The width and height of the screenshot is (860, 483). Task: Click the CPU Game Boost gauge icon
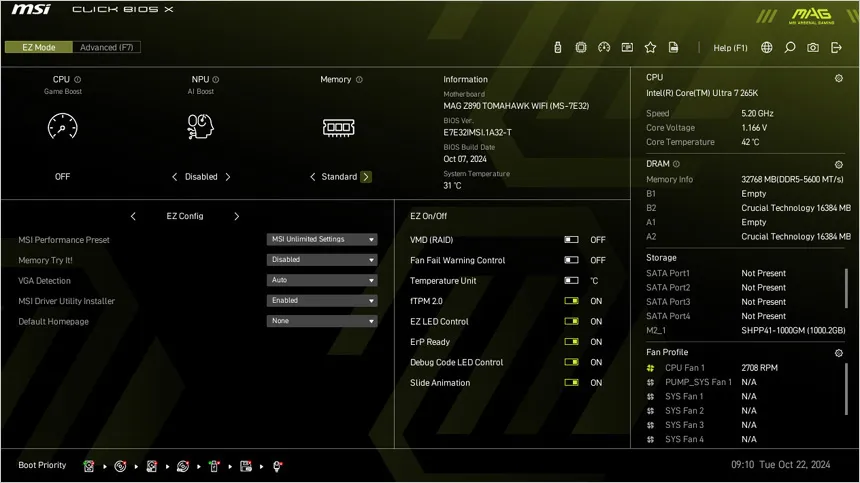click(63, 127)
